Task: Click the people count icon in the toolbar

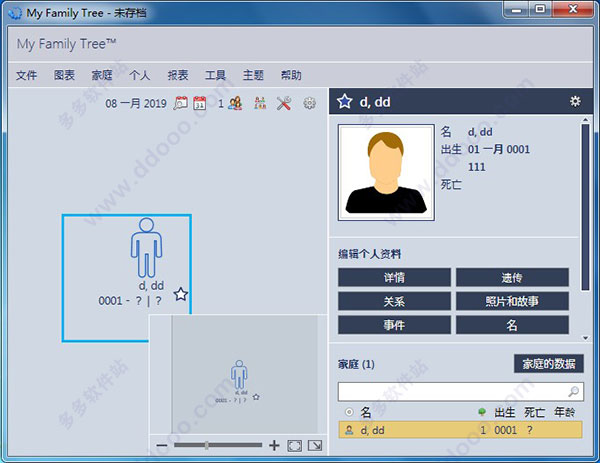Action: coord(235,103)
